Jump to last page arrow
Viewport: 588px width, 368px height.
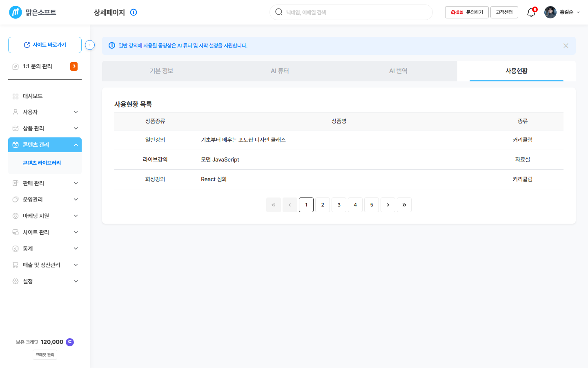coord(404,205)
